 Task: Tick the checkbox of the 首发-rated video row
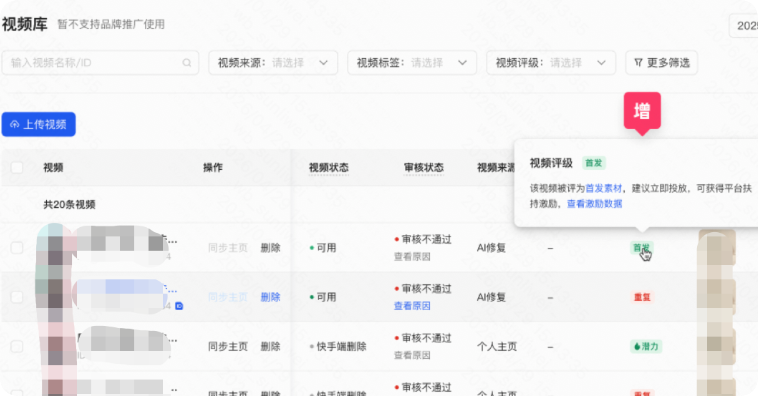click(x=17, y=248)
